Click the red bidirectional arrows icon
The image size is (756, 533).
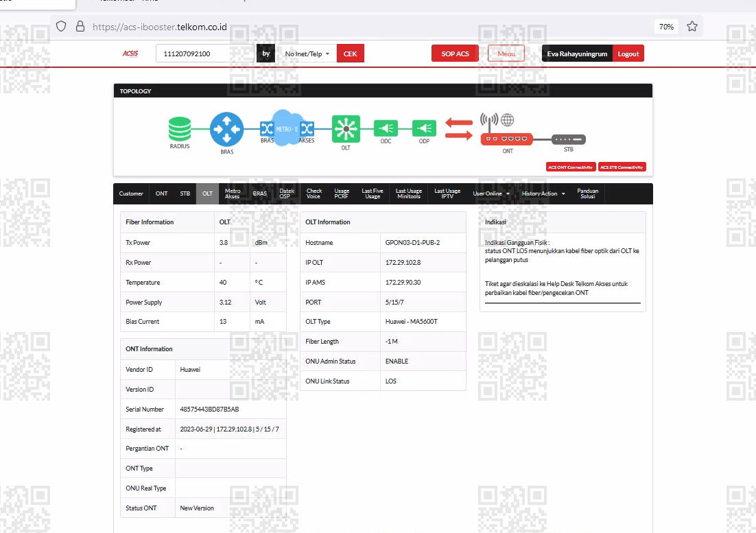pos(458,129)
